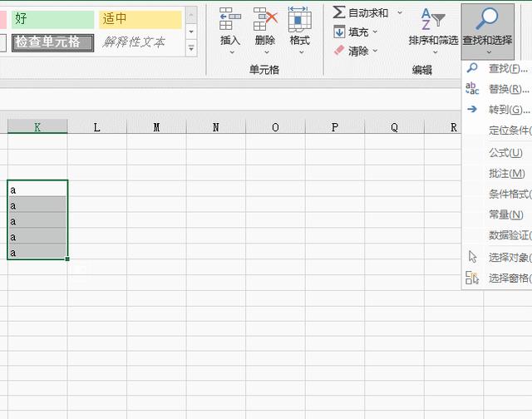
Task: Click the magnifier icon beside 查找
Action: pyautogui.click(x=472, y=68)
